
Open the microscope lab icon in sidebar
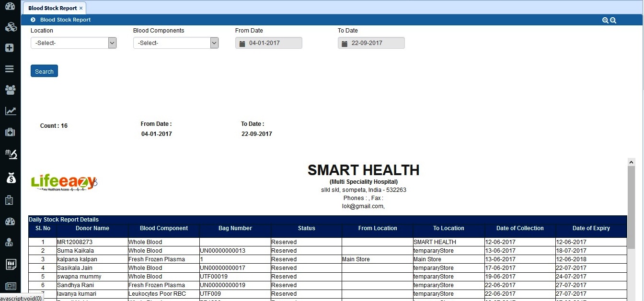pyautogui.click(x=10, y=154)
